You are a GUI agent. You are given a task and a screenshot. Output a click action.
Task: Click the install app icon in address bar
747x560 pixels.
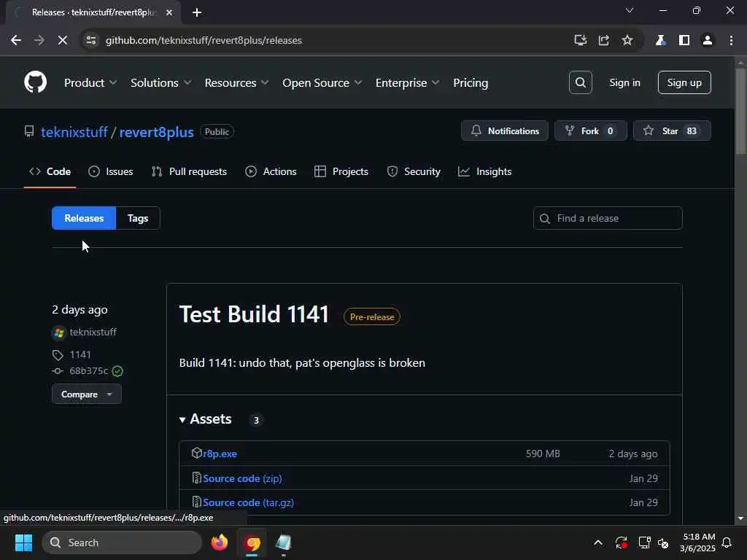click(580, 41)
